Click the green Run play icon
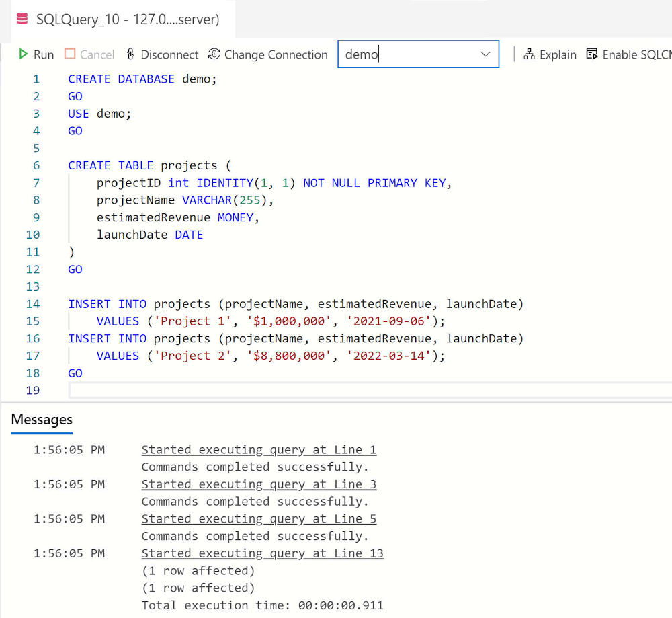 (23, 54)
